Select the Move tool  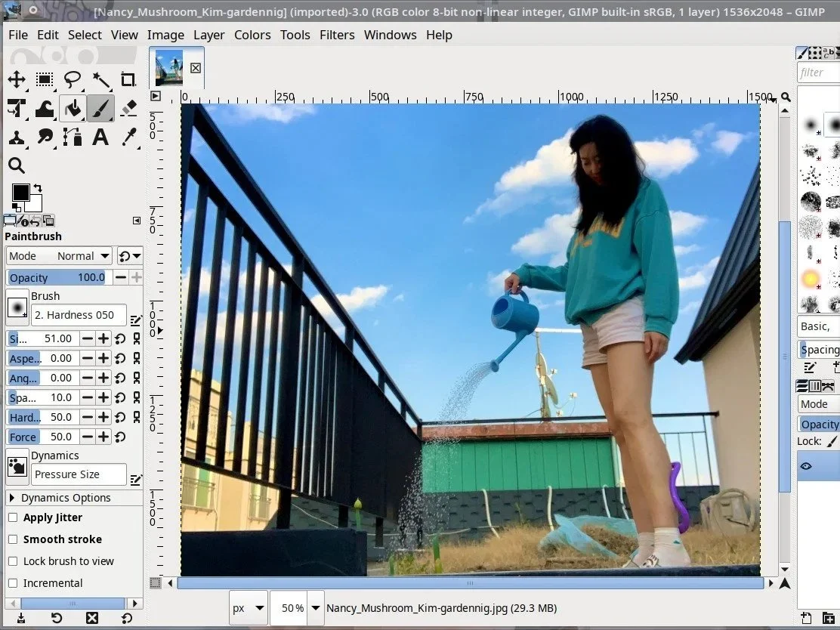pyautogui.click(x=16, y=79)
